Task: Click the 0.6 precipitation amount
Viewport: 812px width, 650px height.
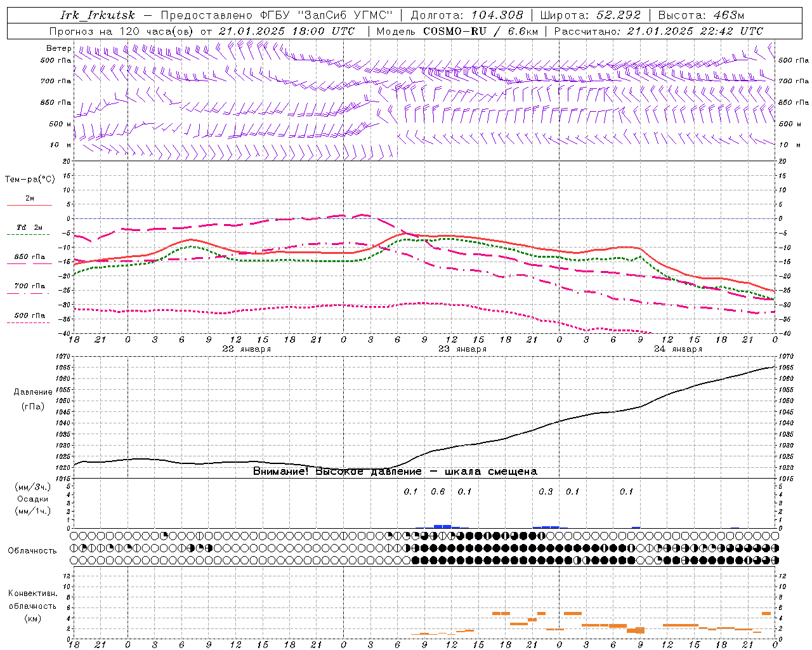Action: tap(438, 491)
